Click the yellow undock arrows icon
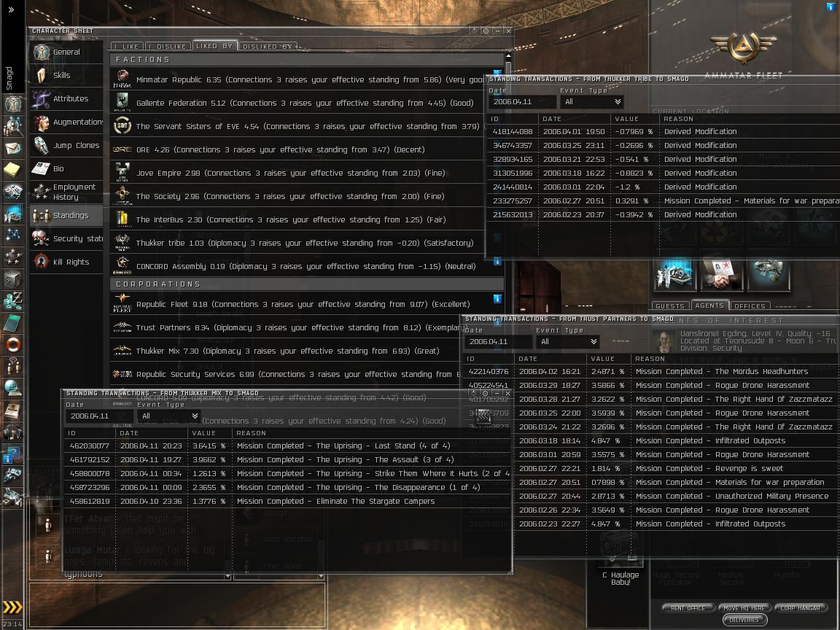 coord(12,607)
